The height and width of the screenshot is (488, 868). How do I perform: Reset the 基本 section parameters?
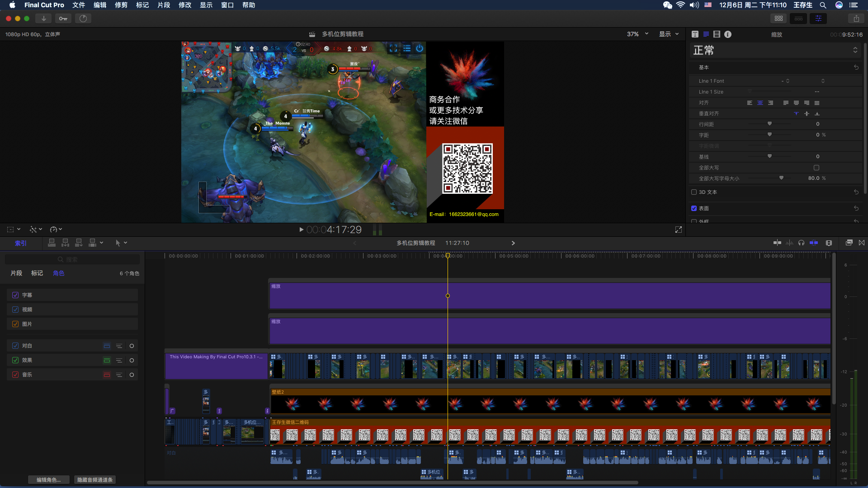856,67
